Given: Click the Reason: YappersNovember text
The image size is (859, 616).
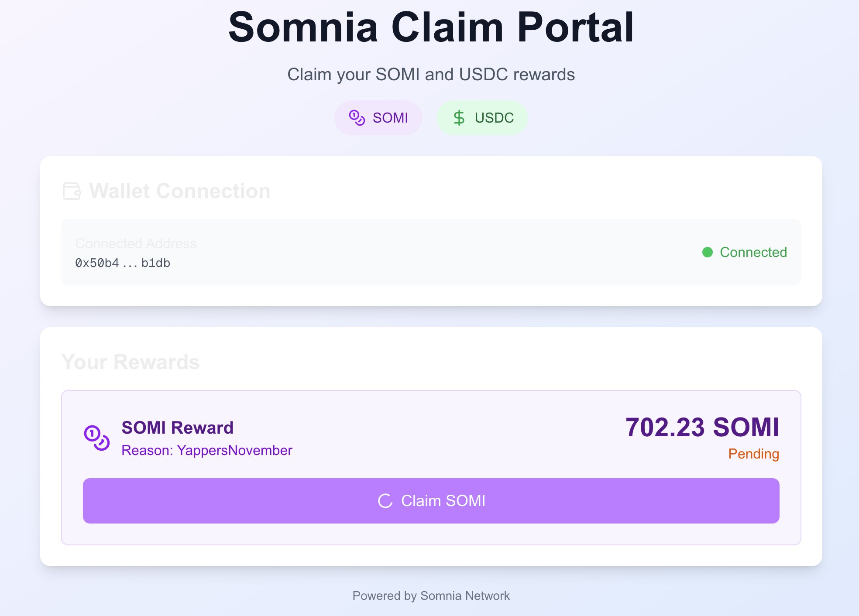Looking at the screenshot, I should pyautogui.click(x=206, y=450).
